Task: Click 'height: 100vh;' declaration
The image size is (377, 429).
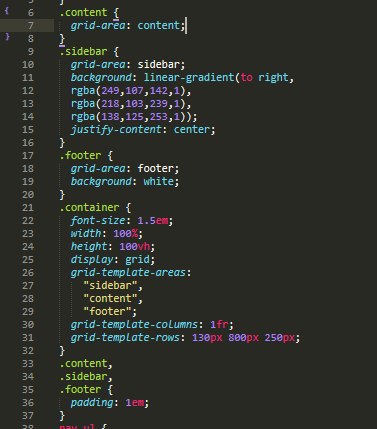Action: click(113, 247)
